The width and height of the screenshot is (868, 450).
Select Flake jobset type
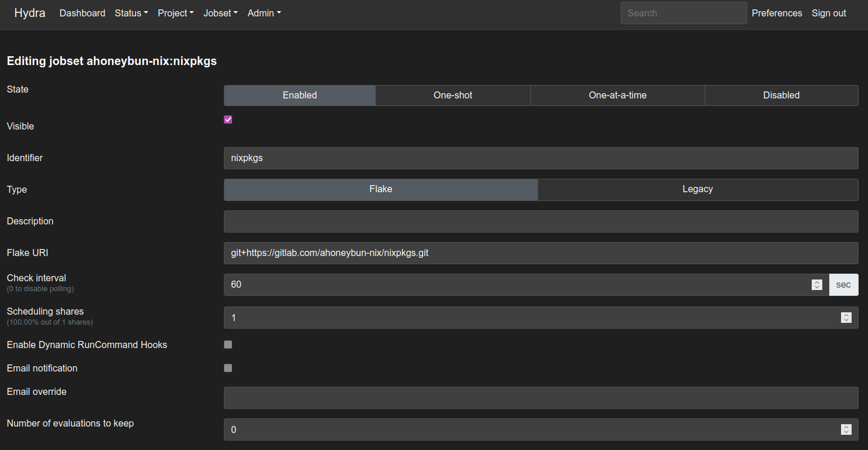coord(380,189)
